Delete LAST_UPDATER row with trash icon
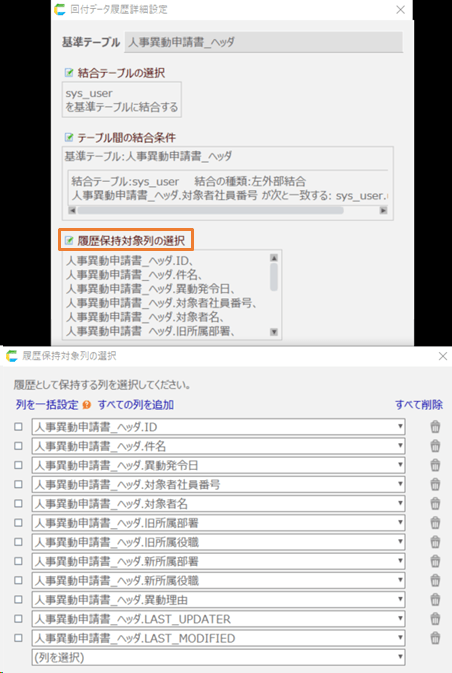This screenshot has width=452, height=673. pos(435,618)
